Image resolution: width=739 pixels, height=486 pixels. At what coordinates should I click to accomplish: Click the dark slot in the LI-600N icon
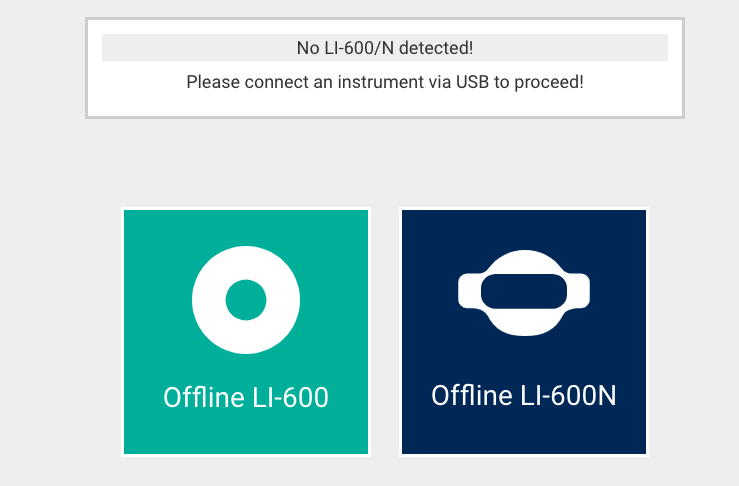[524, 291]
